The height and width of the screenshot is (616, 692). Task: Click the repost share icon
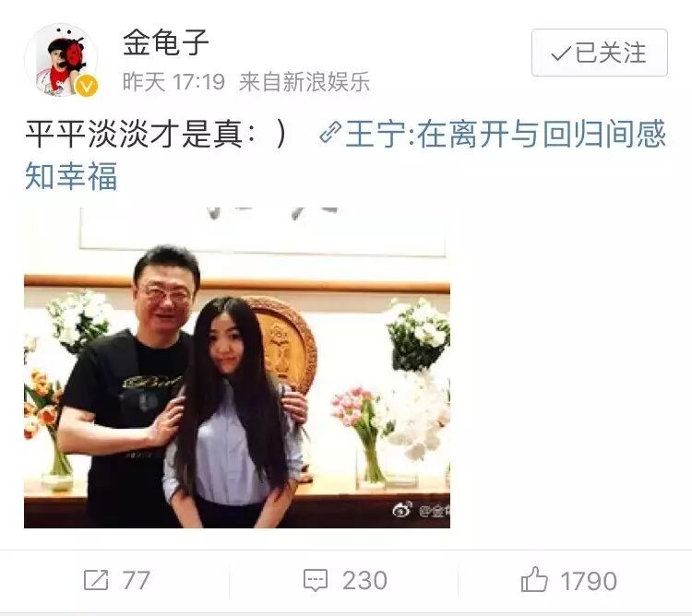click(96, 579)
